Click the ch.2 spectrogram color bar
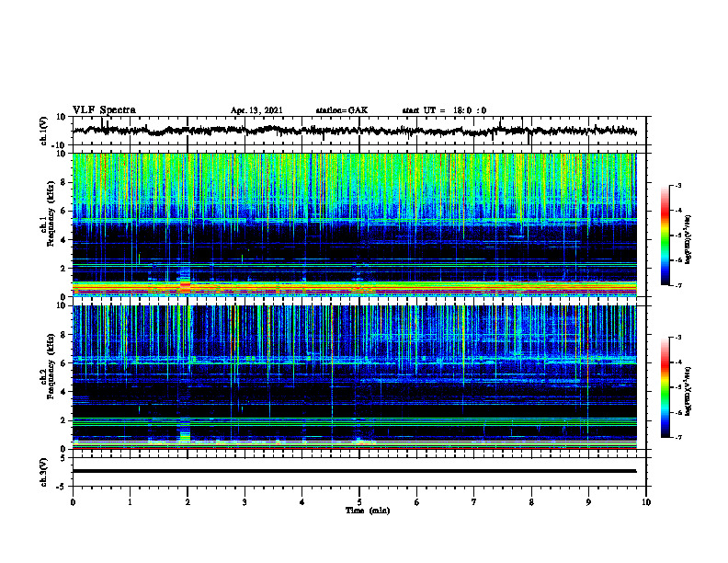 tap(665, 387)
